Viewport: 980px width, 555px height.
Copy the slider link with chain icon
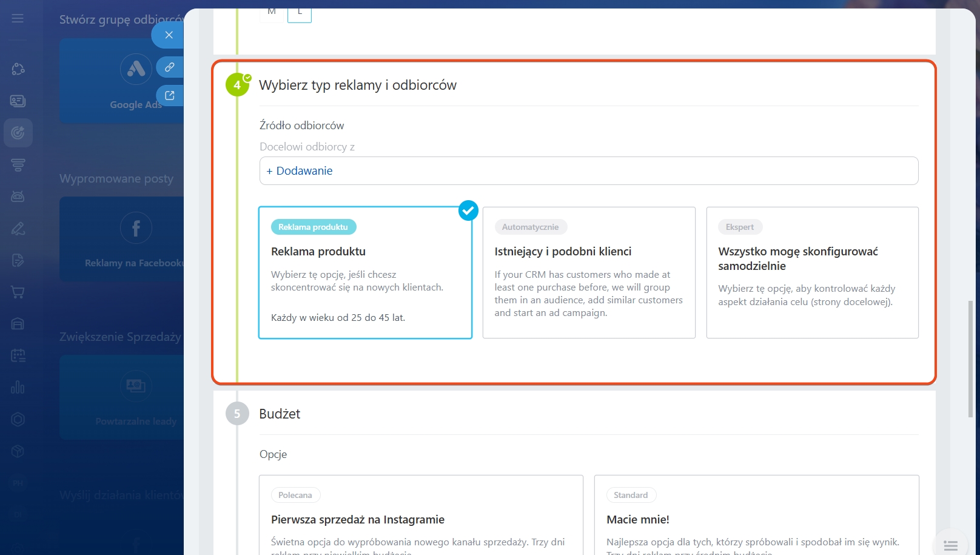point(170,67)
